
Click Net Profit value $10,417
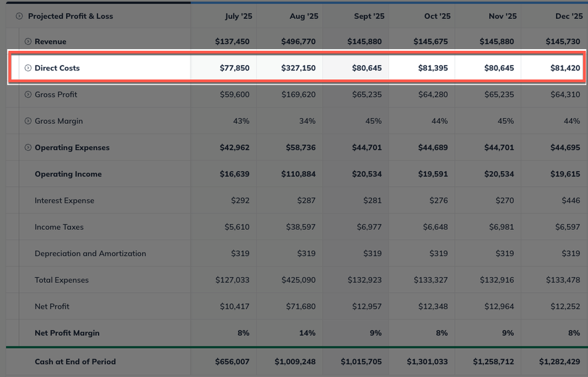coord(235,307)
